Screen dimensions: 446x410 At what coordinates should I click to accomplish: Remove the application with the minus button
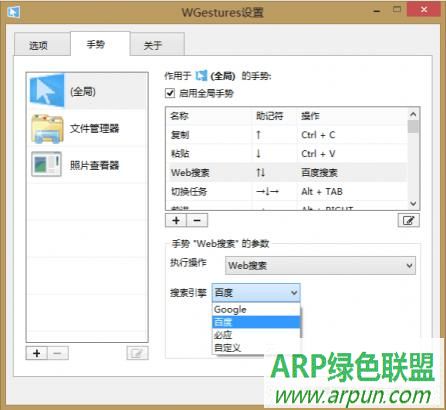tap(57, 353)
